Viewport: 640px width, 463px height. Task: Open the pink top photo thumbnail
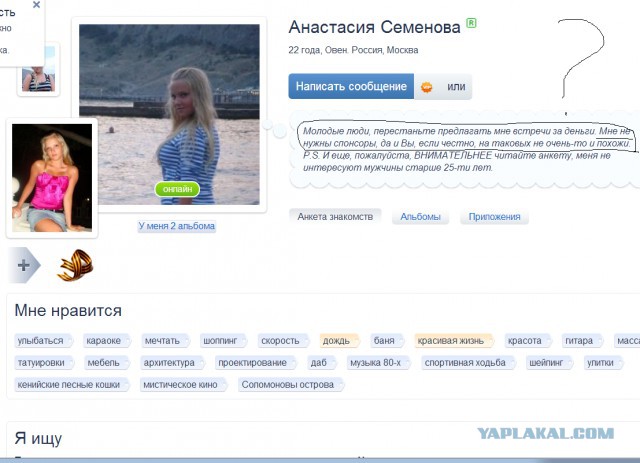pos(52,178)
